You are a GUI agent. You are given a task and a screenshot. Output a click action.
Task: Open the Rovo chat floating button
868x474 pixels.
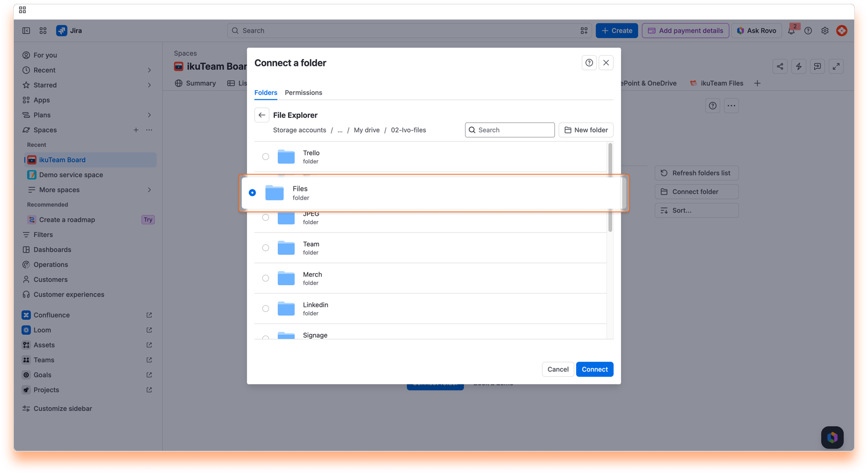[832, 438]
